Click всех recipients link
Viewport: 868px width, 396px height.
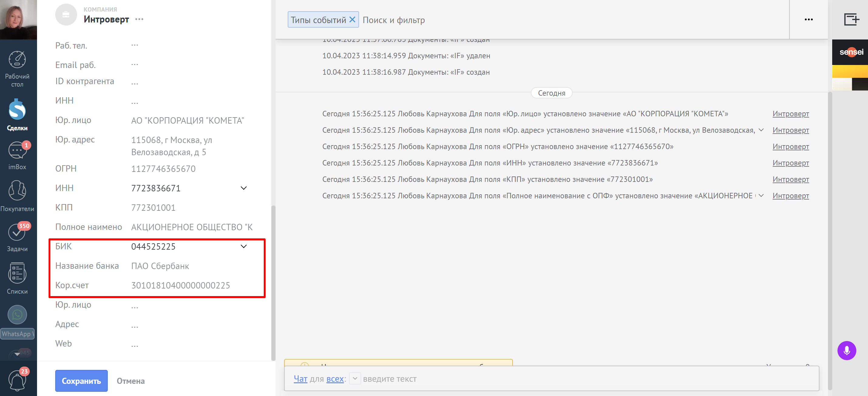pos(335,379)
